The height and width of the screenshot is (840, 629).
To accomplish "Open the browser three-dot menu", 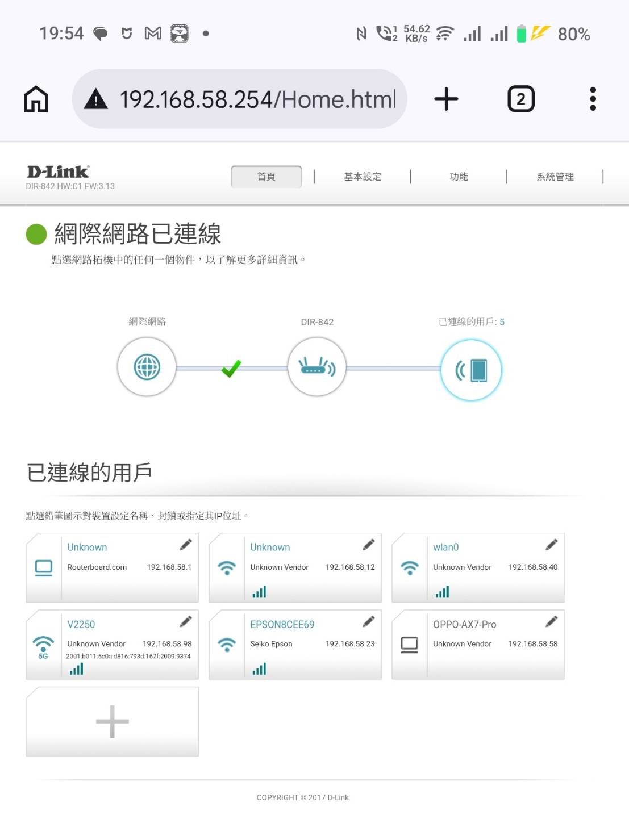I will (x=593, y=99).
